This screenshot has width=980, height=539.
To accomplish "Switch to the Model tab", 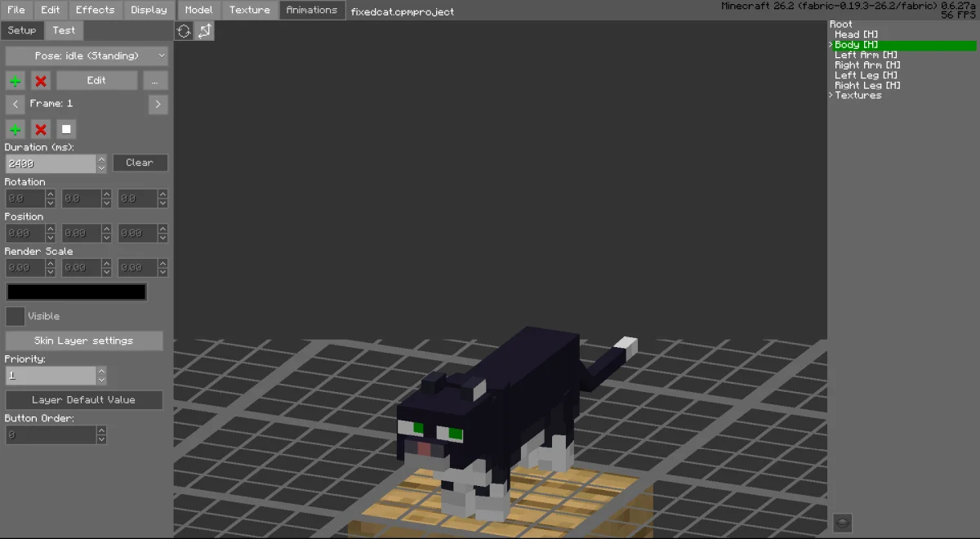I will coord(198,10).
